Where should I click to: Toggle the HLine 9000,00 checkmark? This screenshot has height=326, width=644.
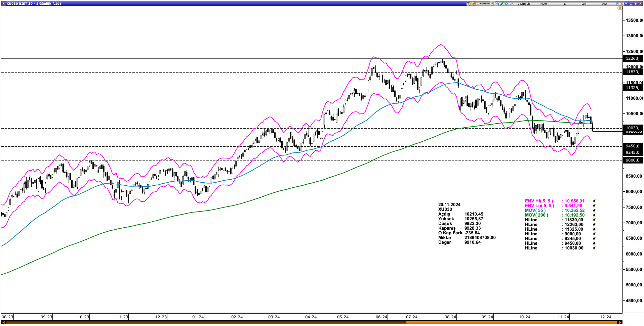pyautogui.click(x=594, y=234)
